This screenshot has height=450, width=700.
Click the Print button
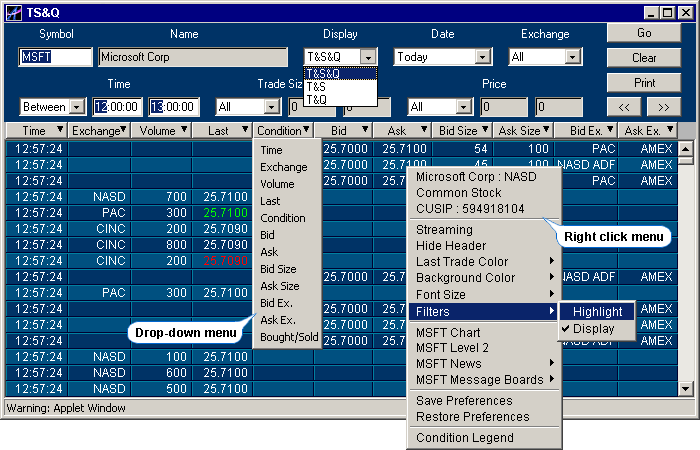644,83
